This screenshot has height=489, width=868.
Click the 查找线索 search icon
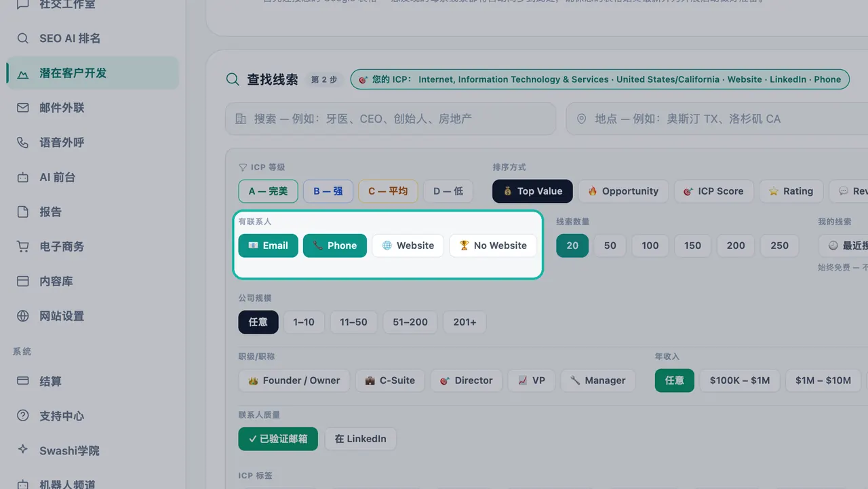click(233, 79)
